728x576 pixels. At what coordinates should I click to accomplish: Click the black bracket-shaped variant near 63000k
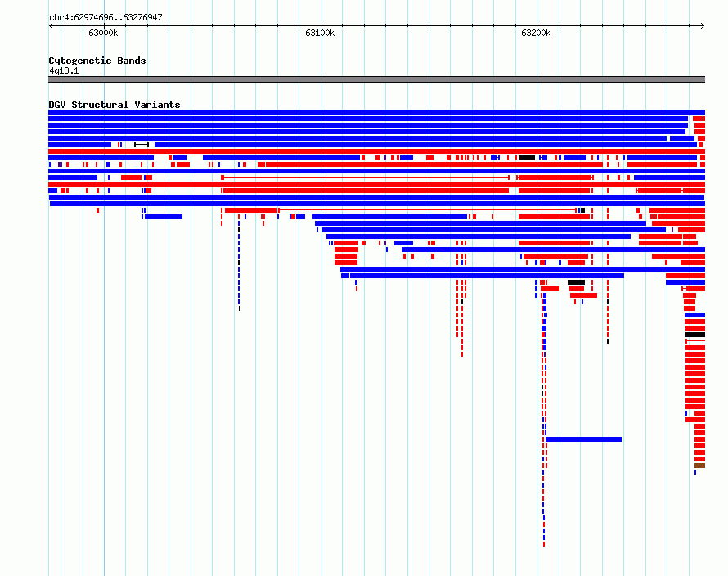[x=142, y=145]
